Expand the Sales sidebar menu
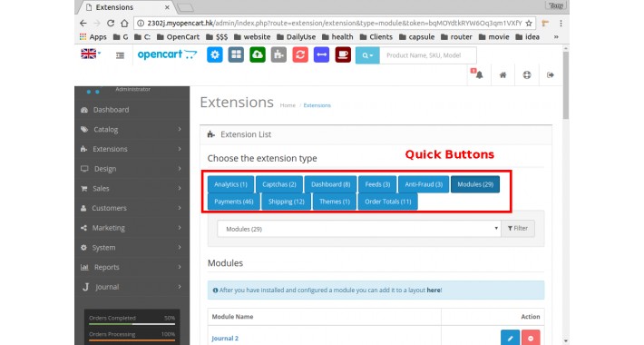This screenshot has width=644, height=345. 132,188
